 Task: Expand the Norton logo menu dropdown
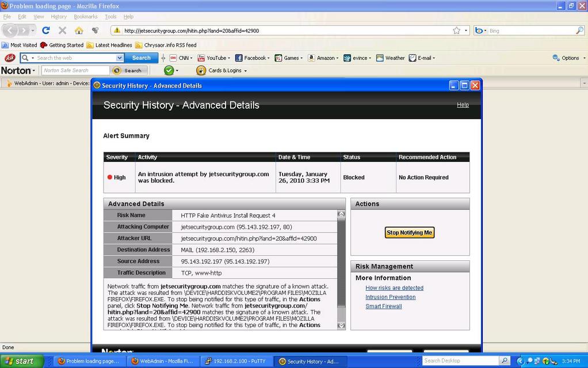point(18,70)
